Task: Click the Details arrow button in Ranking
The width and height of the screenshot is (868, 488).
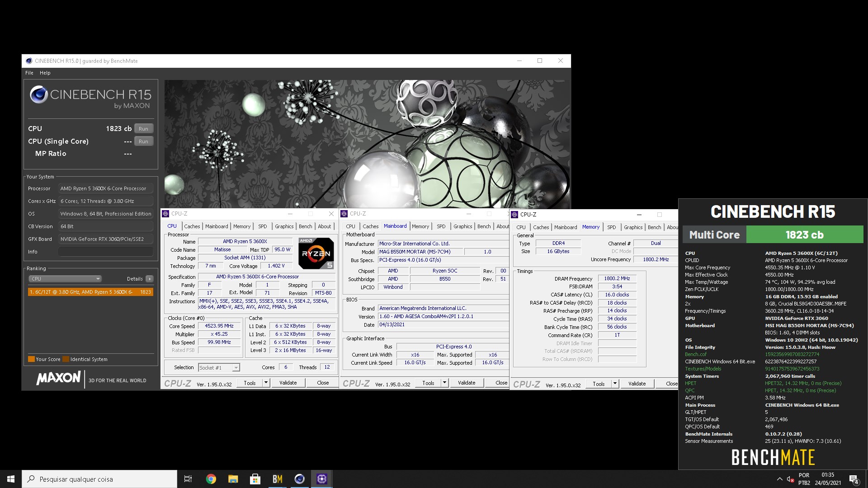Action: pyautogui.click(x=150, y=279)
